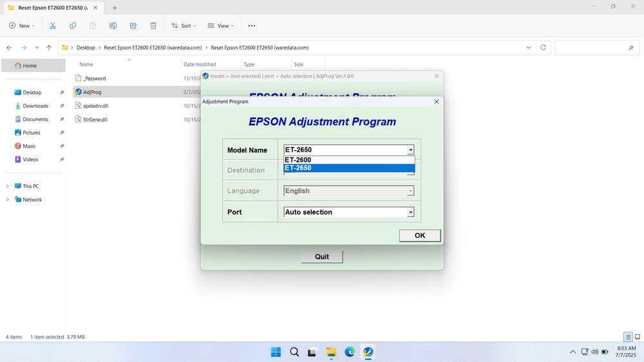Choose ET-2650 from the model list
644x362 pixels.
tap(349, 167)
